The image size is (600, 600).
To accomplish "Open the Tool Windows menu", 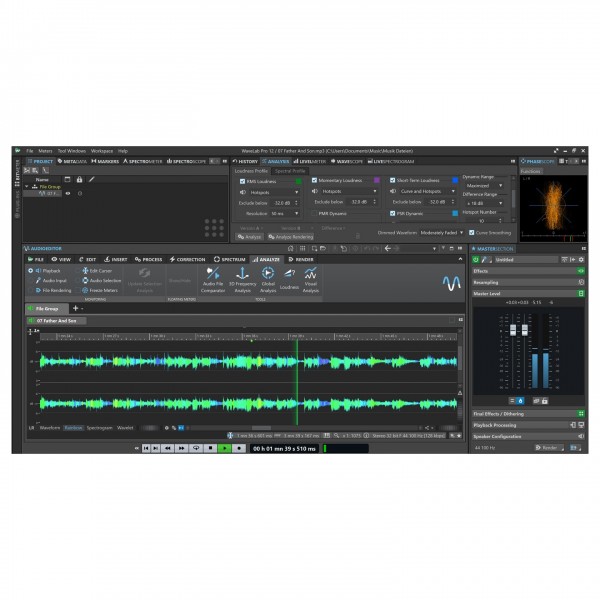I will click(x=72, y=151).
